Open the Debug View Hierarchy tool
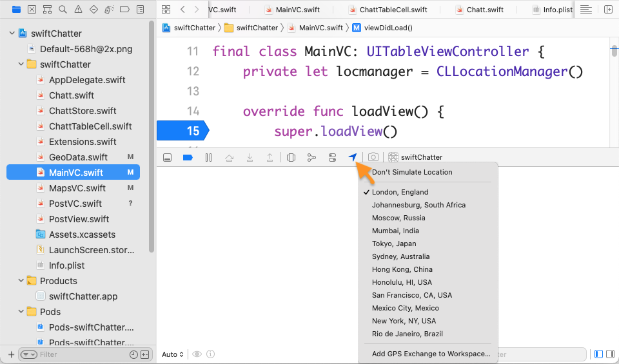 pyautogui.click(x=291, y=157)
